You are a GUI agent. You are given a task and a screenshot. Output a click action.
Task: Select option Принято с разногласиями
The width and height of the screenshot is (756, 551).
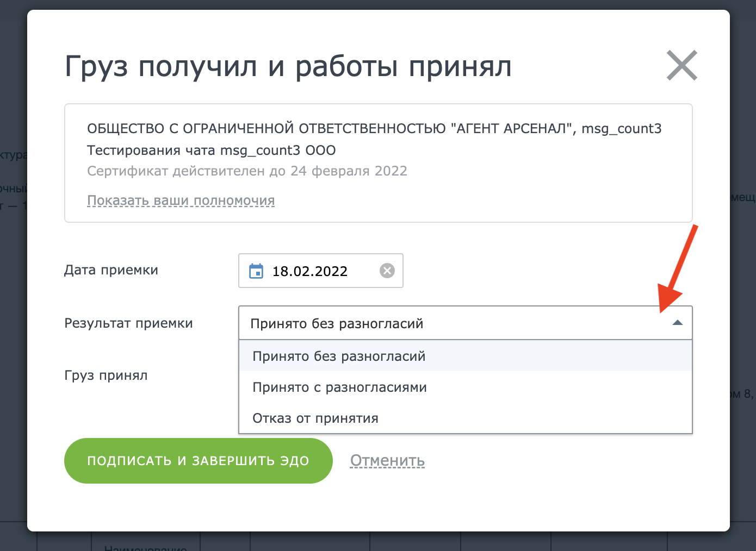coord(466,387)
